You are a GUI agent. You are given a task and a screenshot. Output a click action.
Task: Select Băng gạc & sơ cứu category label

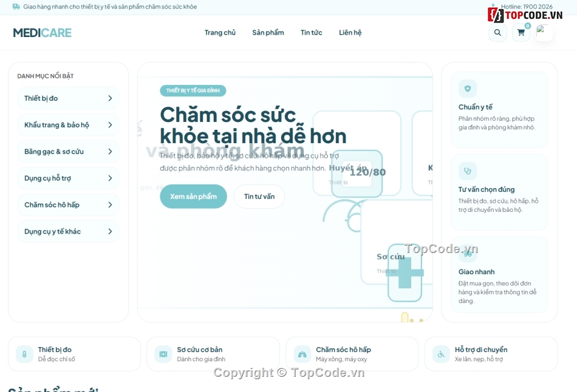[53, 152]
